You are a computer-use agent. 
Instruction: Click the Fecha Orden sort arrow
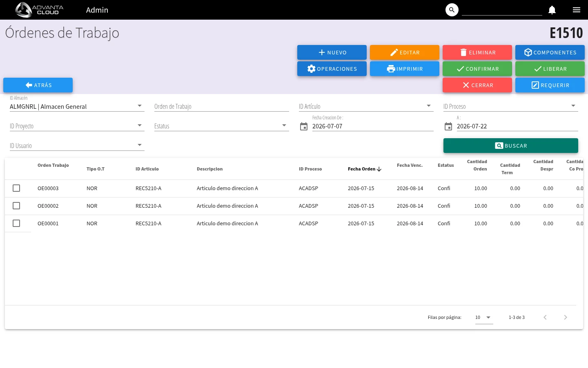click(379, 169)
